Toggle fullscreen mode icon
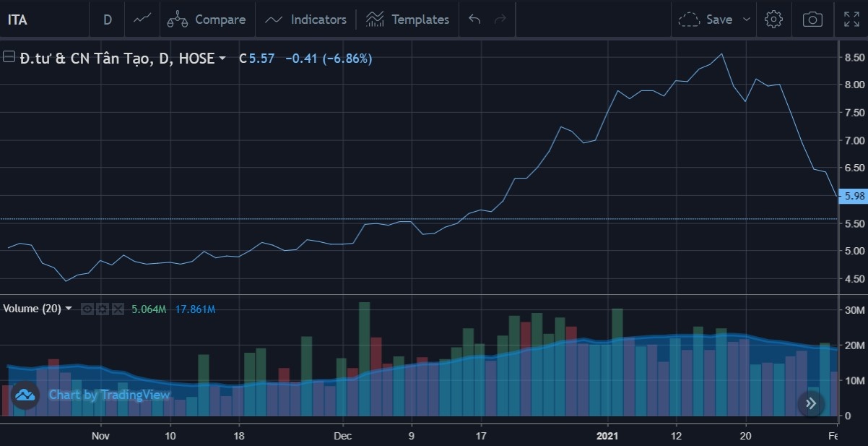 (x=851, y=20)
